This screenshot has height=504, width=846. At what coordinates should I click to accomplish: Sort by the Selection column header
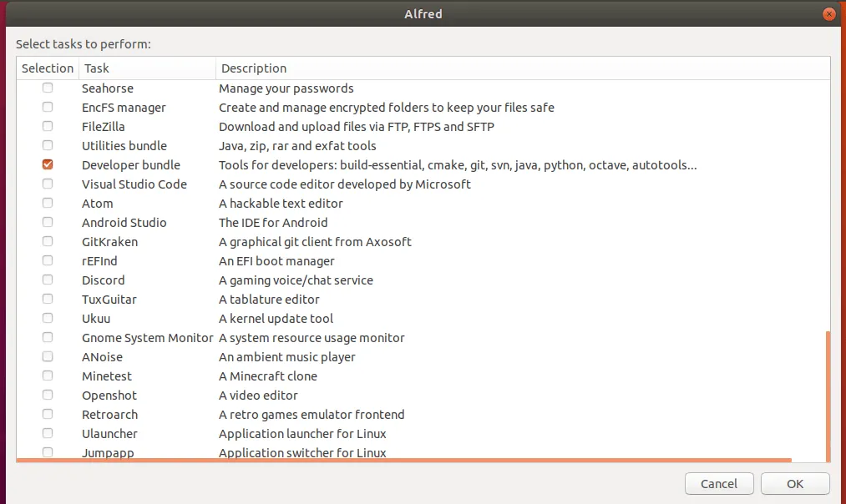pyautogui.click(x=48, y=68)
